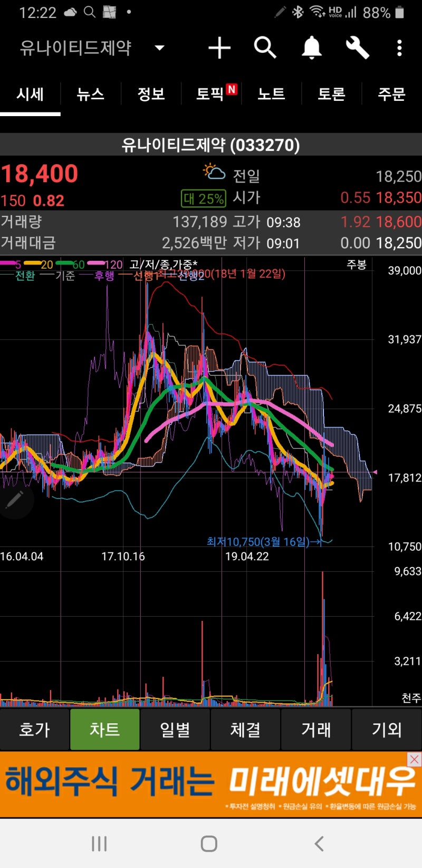Screen dimensions: 422x868
Task: Tap the 유나이티드제약 (033270) header bar
Action: [x=211, y=145]
